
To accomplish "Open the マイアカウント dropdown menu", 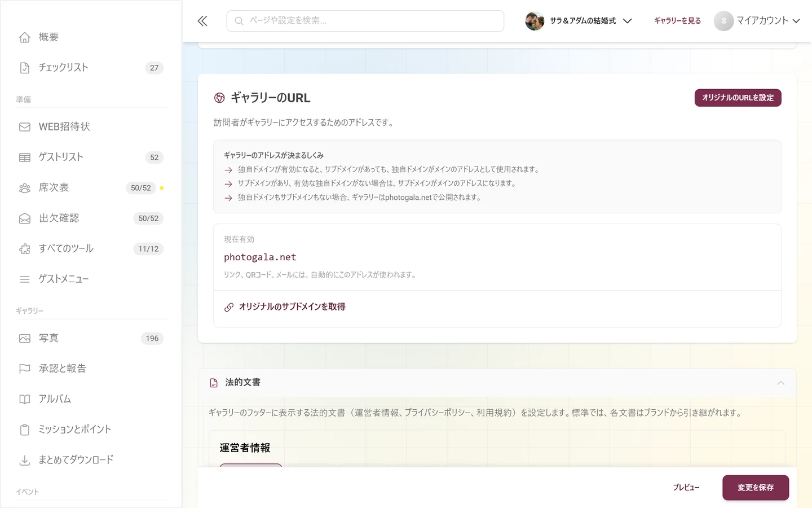I will click(x=757, y=21).
